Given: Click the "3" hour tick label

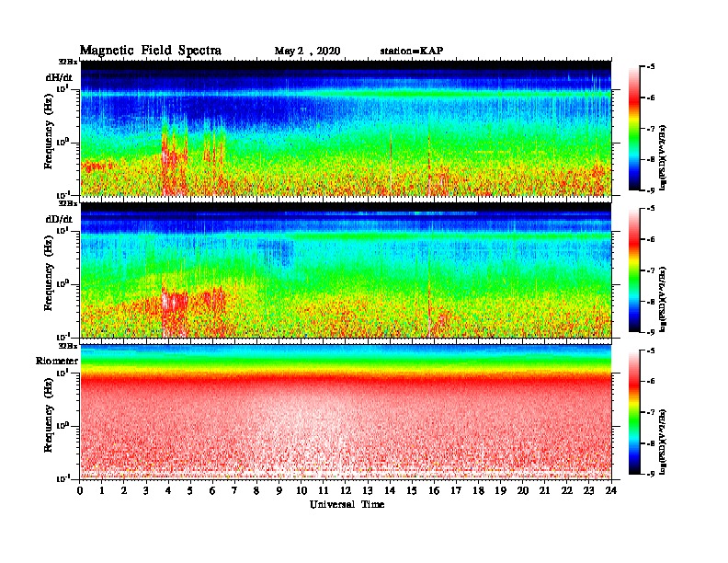Looking at the screenshot, I should (146, 491).
